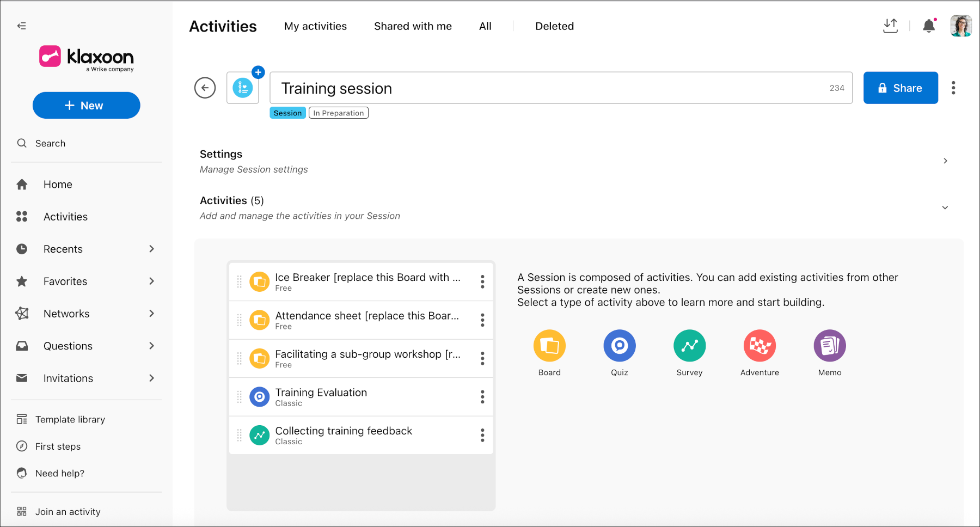Open Questions in sidebar
980x527 pixels.
(68, 346)
